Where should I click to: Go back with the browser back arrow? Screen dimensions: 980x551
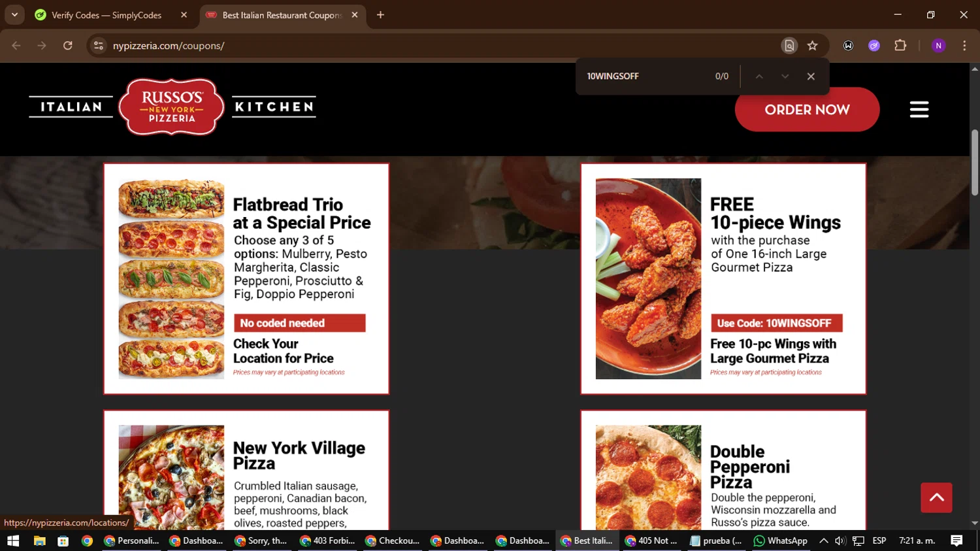pyautogui.click(x=16, y=46)
